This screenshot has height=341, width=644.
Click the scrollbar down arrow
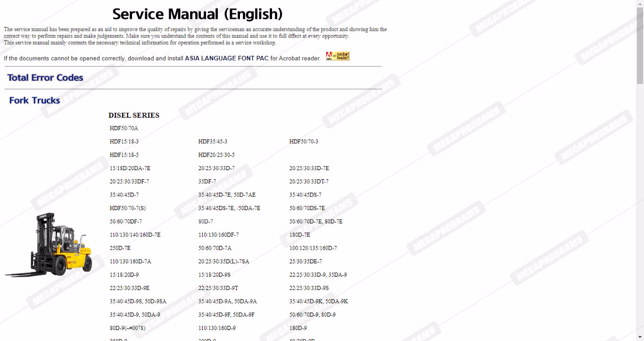(640, 337)
